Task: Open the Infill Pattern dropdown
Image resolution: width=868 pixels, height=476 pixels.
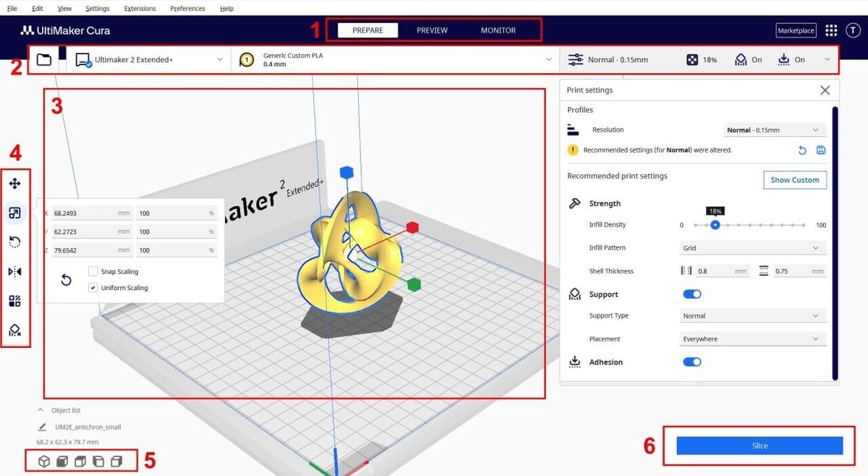Action: (x=752, y=248)
